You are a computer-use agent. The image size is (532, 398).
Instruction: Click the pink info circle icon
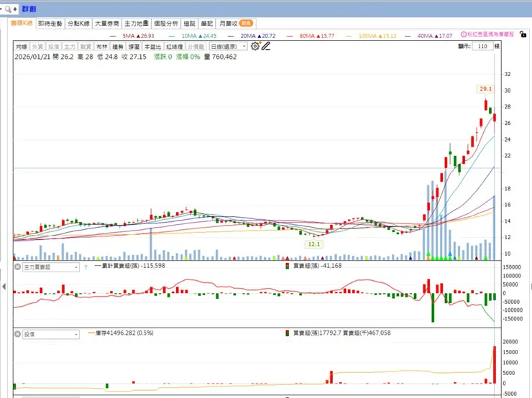pyautogui.click(x=464, y=34)
